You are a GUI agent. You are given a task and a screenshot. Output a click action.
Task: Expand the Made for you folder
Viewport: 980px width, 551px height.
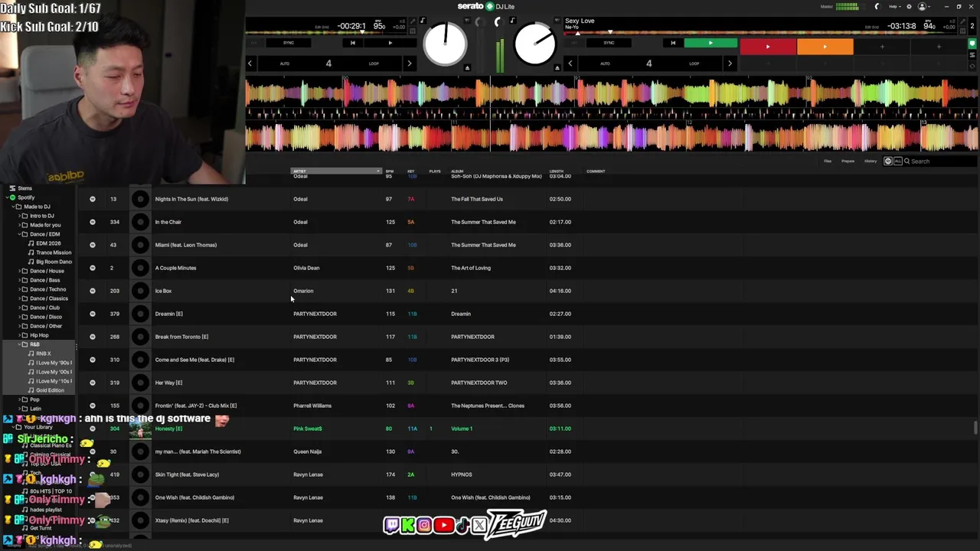tap(21, 225)
